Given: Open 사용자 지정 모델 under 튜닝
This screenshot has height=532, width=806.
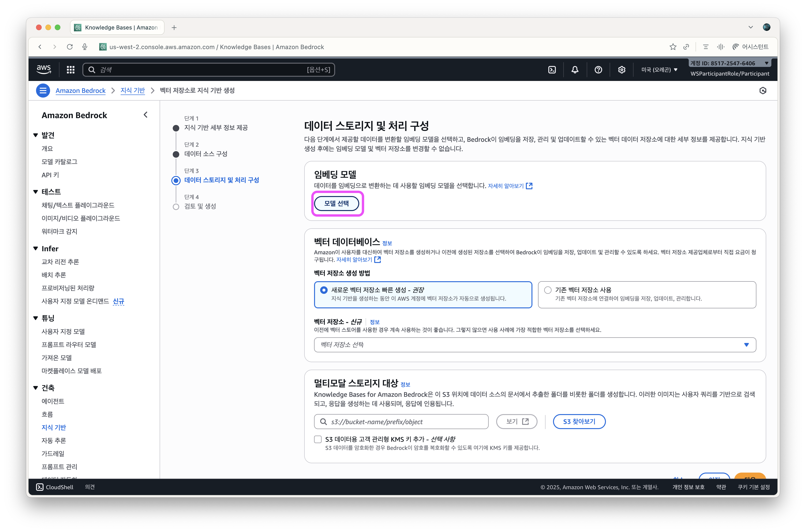Looking at the screenshot, I should click(x=63, y=331).
